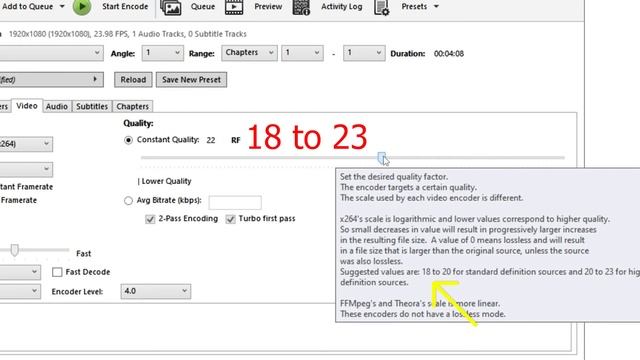
Task: Switch to the Audio tab
Action: 57,106
